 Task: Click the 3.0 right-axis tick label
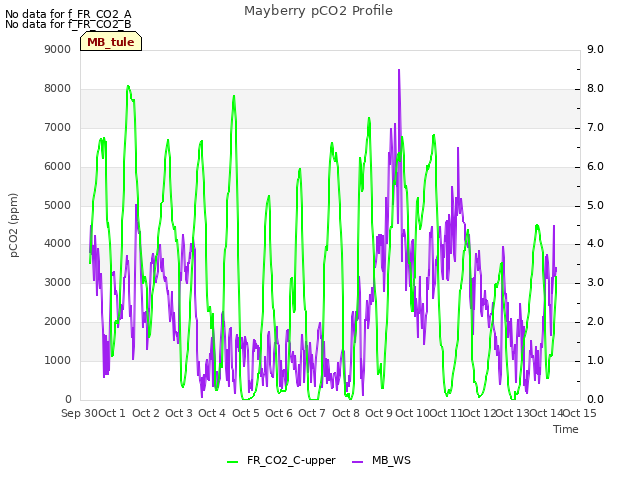tap(595, 282)
